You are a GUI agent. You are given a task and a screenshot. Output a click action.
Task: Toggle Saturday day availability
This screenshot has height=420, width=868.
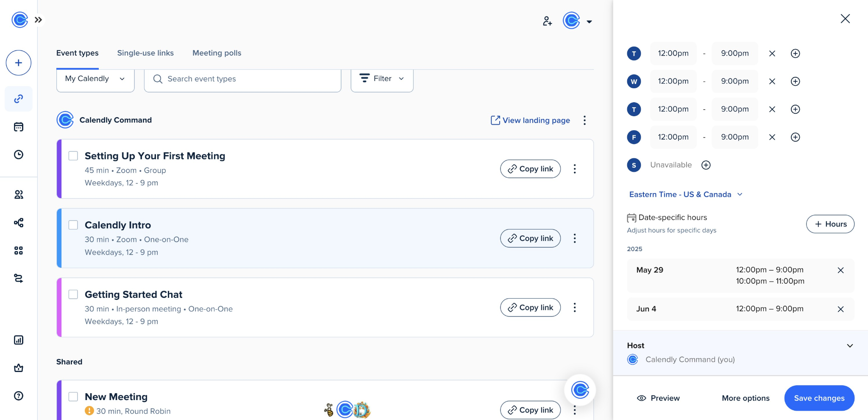coord(634,165)
